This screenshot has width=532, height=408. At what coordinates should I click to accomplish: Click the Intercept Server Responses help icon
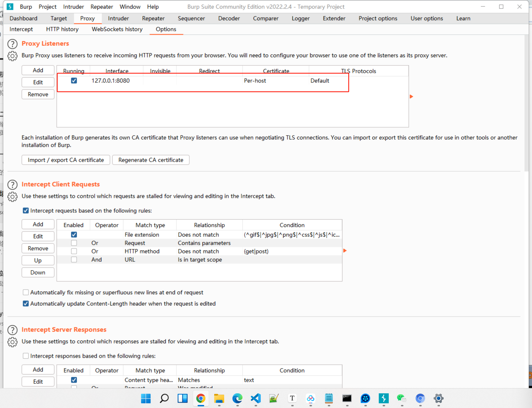tap(12, 330)
